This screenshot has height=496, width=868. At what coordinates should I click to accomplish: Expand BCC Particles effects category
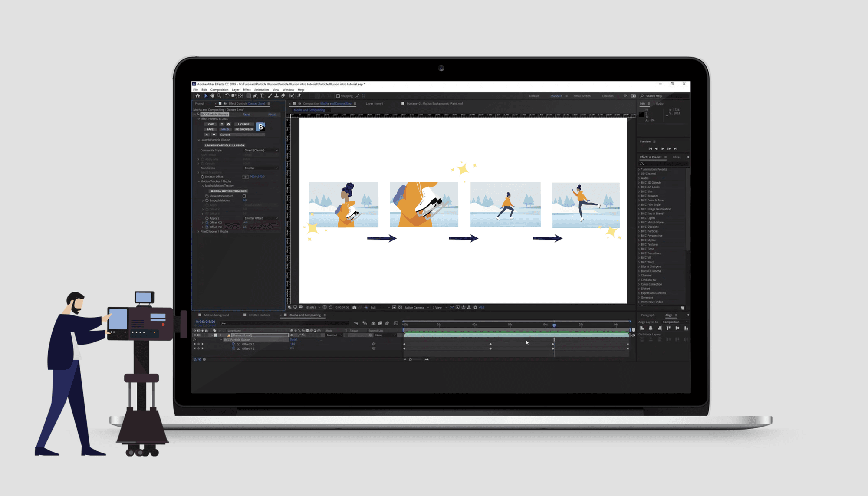pos(639,231)
